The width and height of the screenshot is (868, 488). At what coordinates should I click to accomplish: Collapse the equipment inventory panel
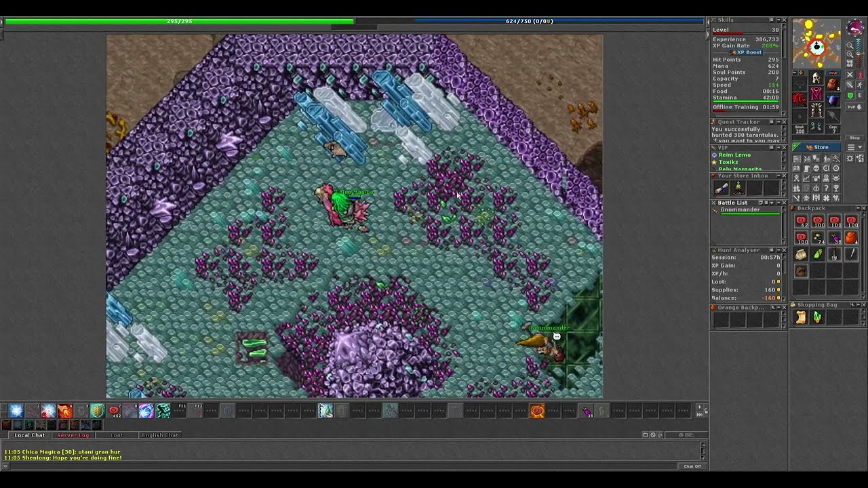[795, 72]
